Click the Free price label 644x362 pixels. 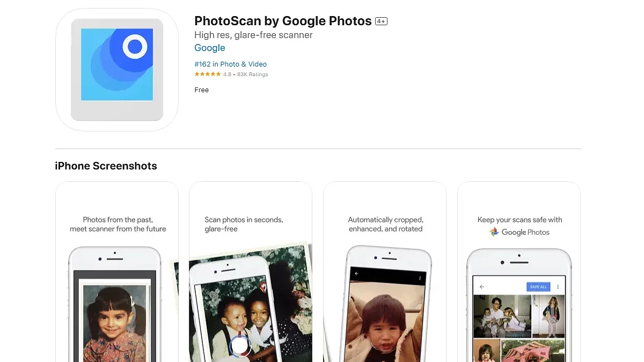(x=202, y=90)
